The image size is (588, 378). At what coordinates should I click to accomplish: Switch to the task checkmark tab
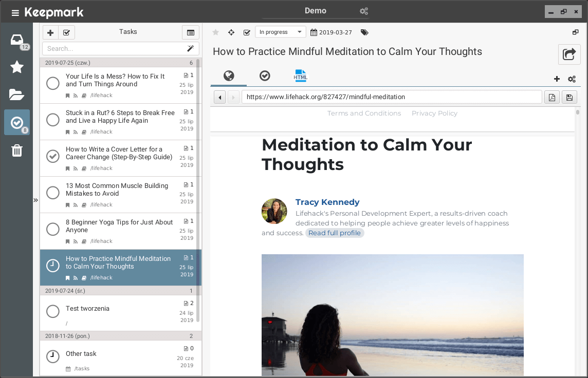click(x=265, y=76)
